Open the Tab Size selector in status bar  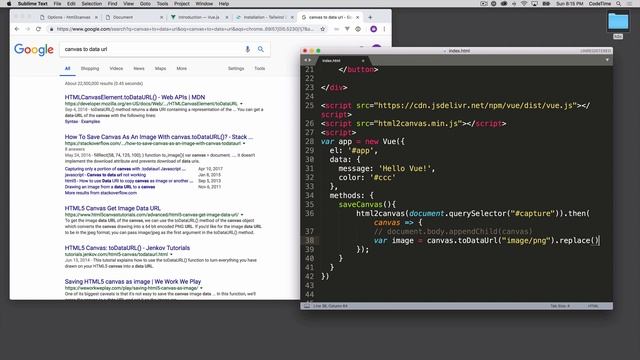[x=560, y=306]
